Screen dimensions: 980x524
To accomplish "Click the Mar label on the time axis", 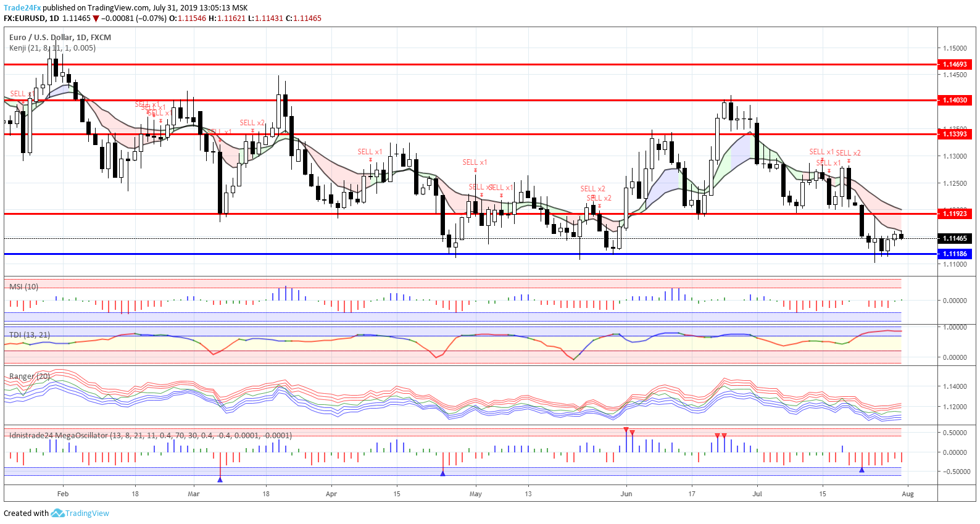I will tap(194, 494).
